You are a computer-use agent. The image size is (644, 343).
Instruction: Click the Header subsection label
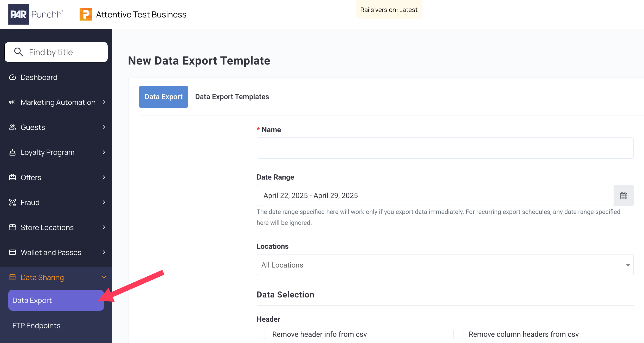[x=268, y=319]
